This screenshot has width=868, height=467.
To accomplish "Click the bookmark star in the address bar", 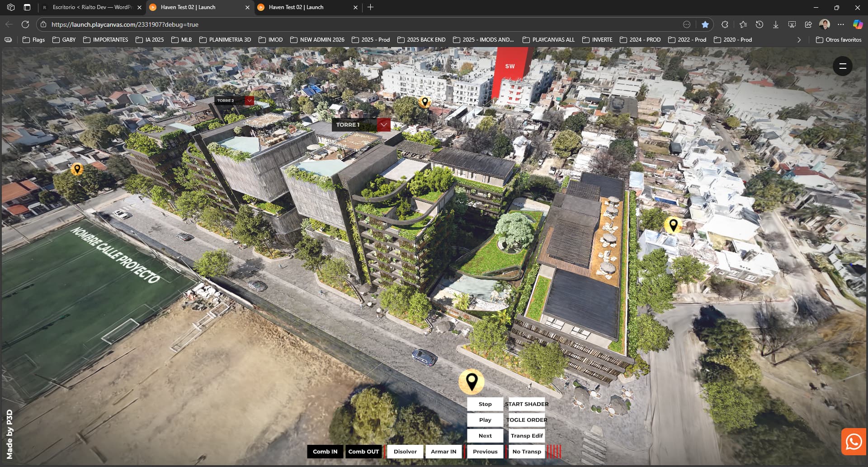I will [x=705, y=24].
